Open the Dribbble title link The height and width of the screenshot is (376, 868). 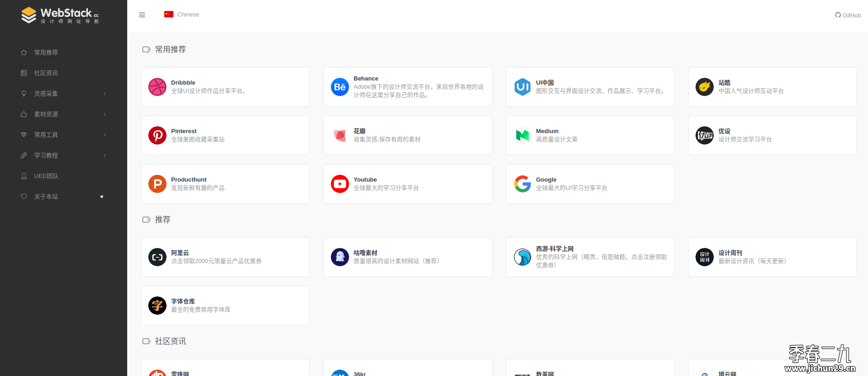point(183,83)
